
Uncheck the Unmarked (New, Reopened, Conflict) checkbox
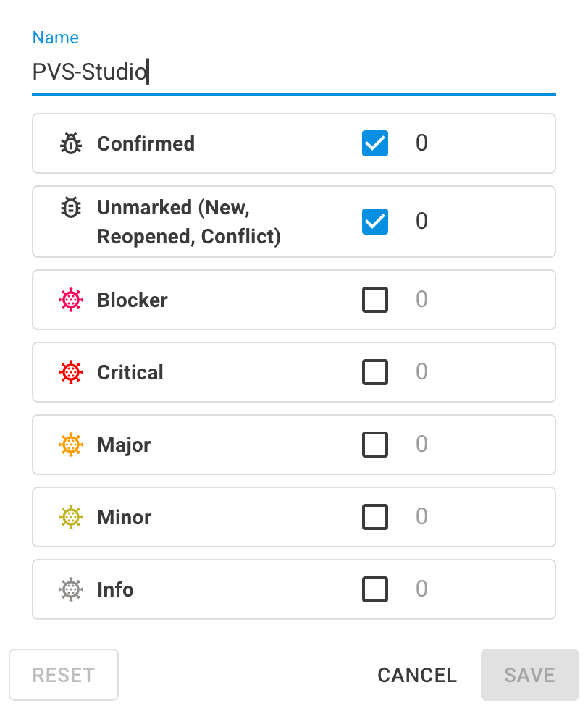tap(375, 222)
